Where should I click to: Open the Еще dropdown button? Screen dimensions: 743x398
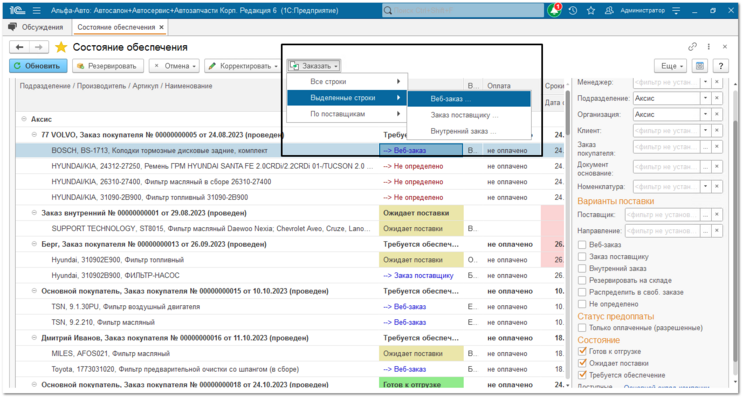[670, 66]
